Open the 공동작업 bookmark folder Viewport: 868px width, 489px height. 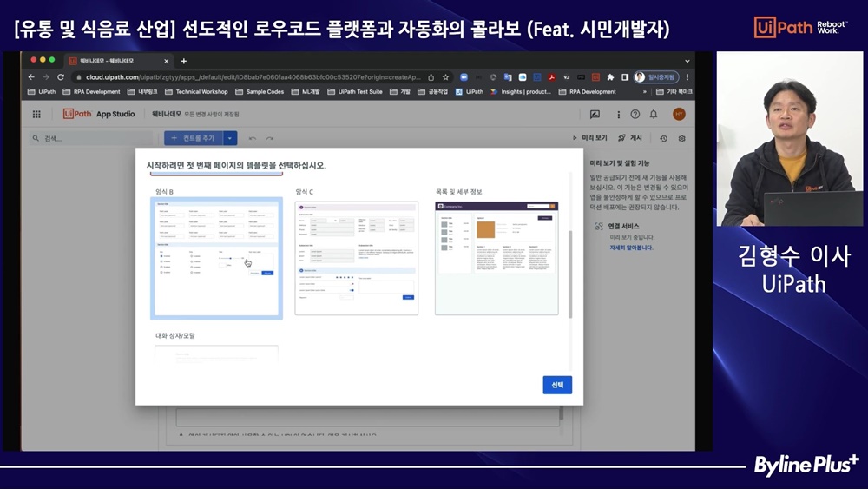[433, 92]
